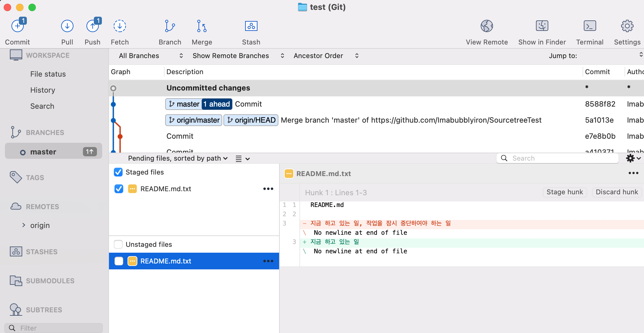Click the Subtrees tree icon
The image size is (644, 333).
[x=15, y=310]
